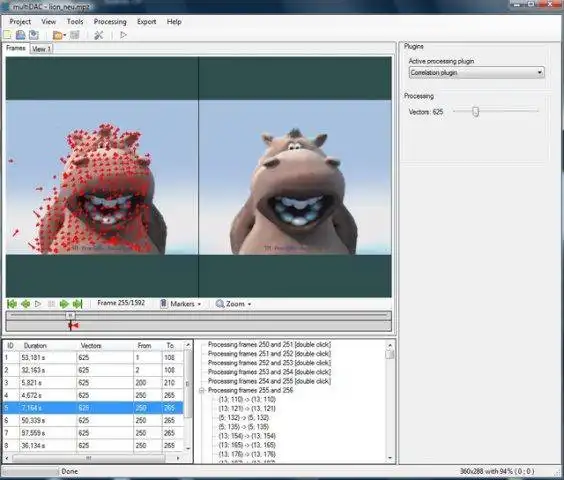
Task: Open the Export menu
Action: tap(146, 22)
